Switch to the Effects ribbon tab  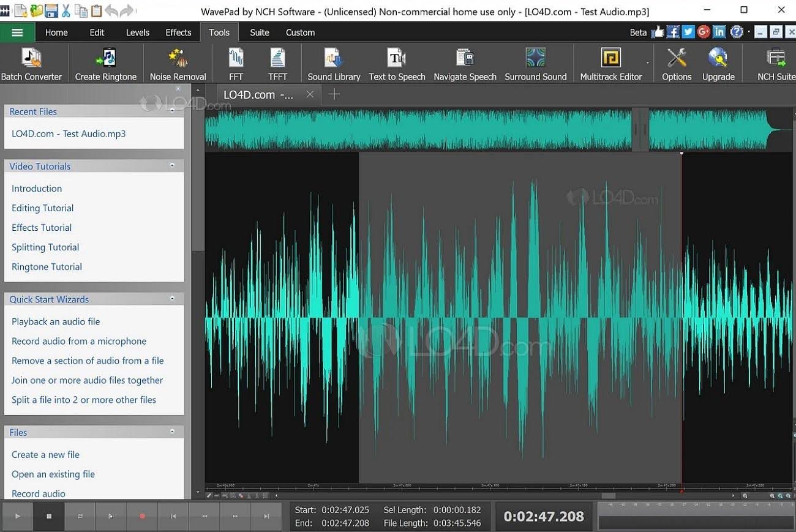pyautogui.click(x=178, y=32)
